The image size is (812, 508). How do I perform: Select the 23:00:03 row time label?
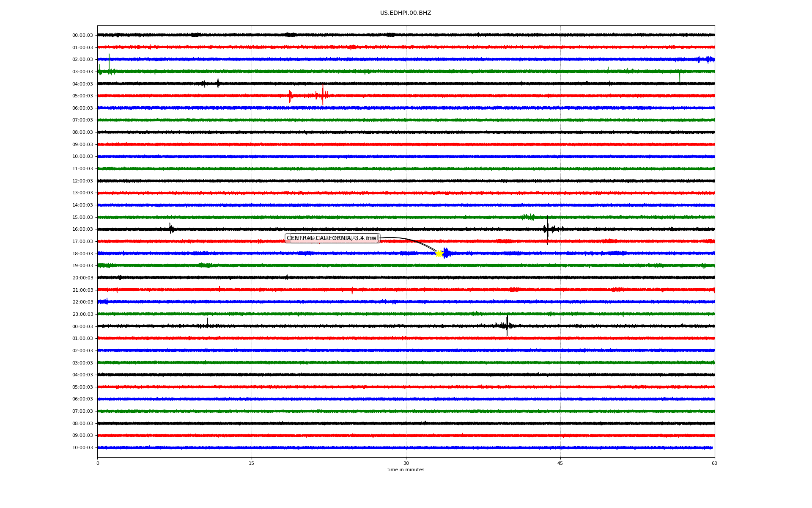click(82, 314)
